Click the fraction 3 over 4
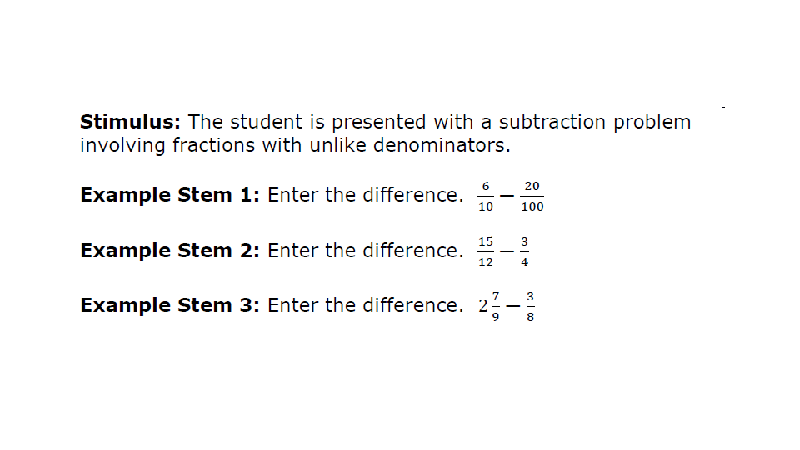This screenshot has width=800, height=450. click(524, 252)
